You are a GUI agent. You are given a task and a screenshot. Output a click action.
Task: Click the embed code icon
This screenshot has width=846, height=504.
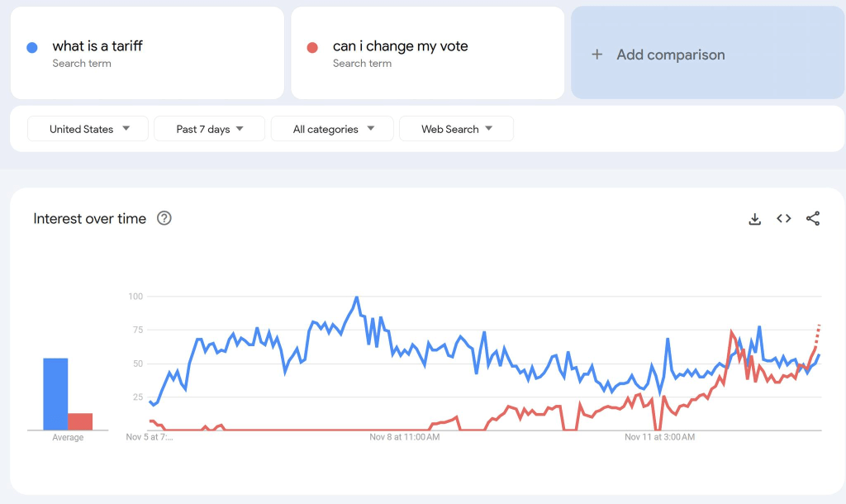coord(784,219)
